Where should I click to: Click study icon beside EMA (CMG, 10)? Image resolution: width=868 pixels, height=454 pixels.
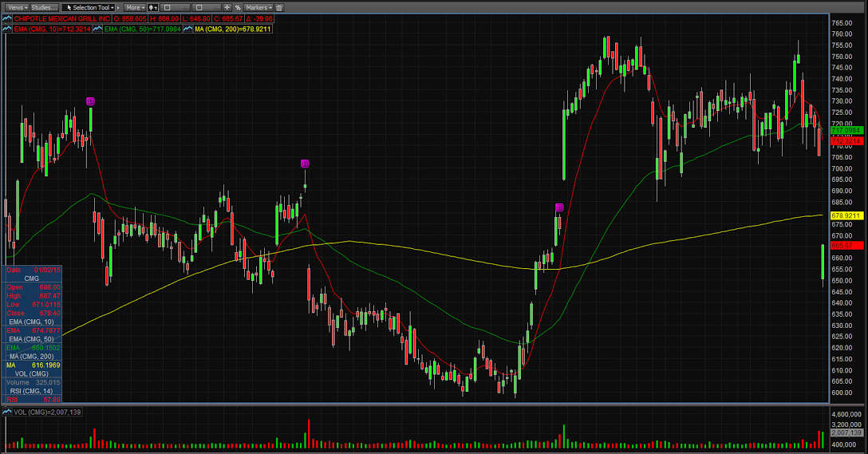[7, 28]
